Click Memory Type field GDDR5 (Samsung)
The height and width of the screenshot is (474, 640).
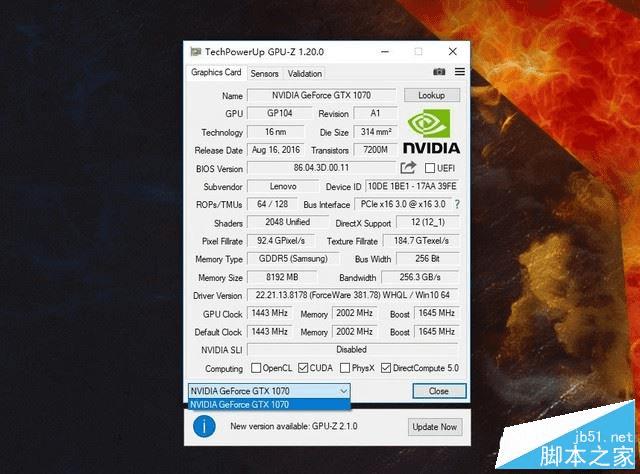click(293, 259)
